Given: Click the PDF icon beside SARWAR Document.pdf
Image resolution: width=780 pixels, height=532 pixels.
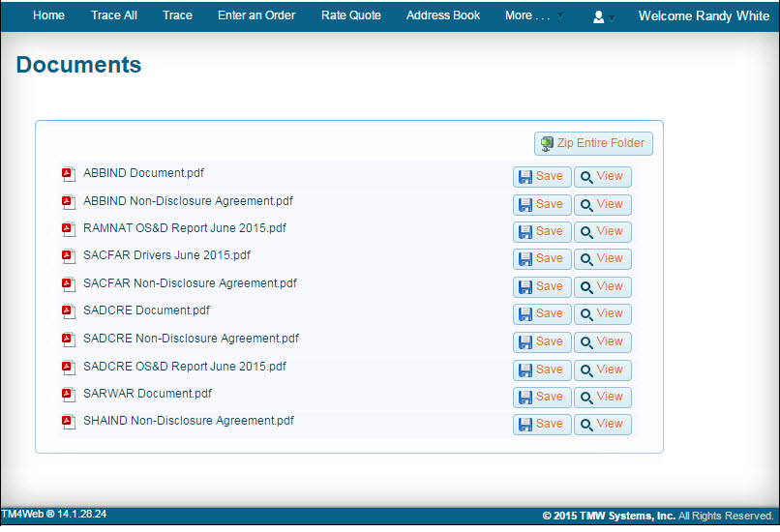Looking at the screenshot, I should click(x=69, y=394).
